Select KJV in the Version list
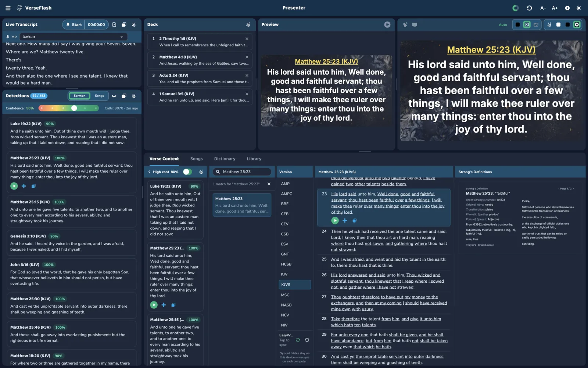Screen dimensions: 588x368 point(295,274)
